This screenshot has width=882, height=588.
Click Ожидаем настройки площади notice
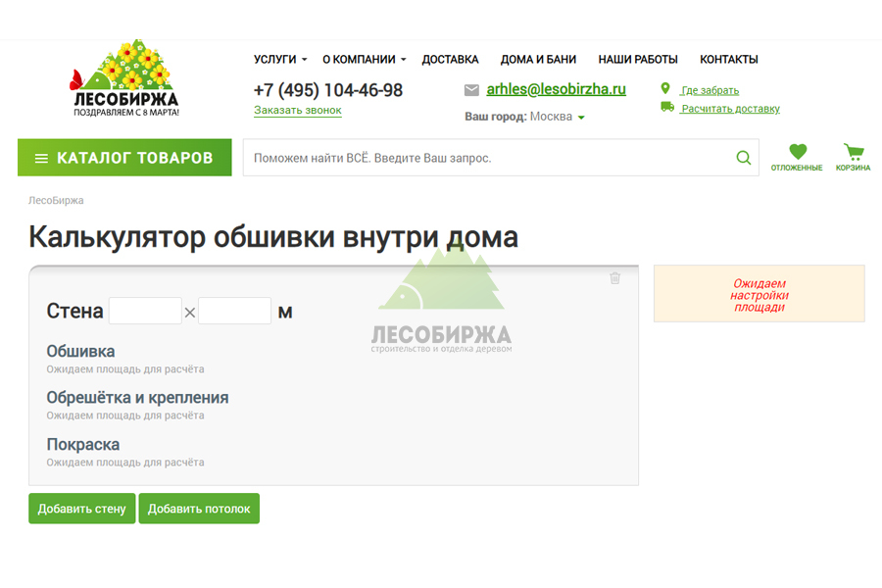(x=759, y=294)
